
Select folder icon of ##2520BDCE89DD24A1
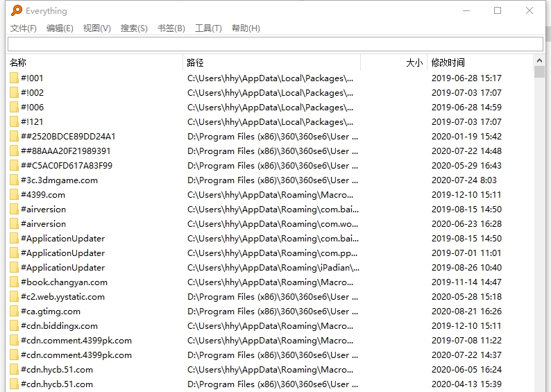tap(14, 136)
